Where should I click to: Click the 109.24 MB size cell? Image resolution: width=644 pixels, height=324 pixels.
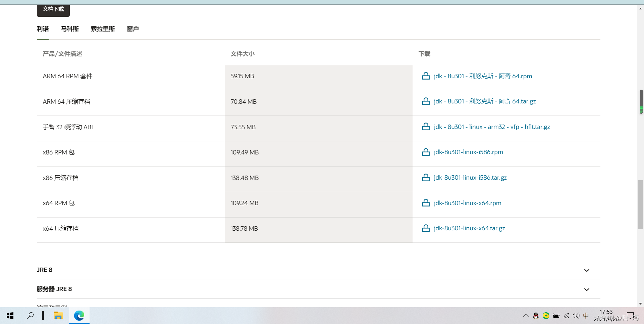(x=319, y=204)
